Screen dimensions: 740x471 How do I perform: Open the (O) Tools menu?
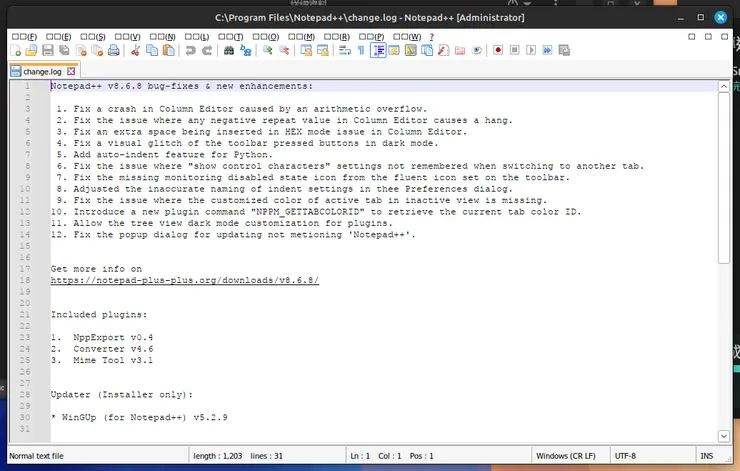tap(266, 37)
